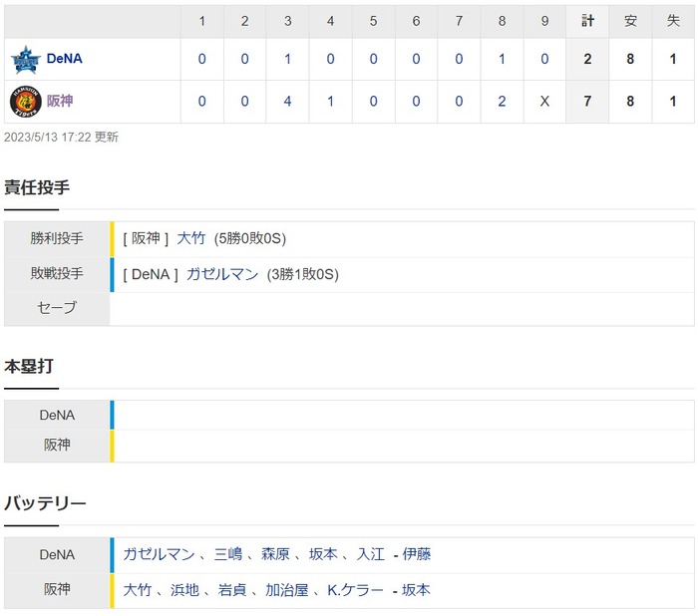Open the DeNA team name link

[65, 59]
